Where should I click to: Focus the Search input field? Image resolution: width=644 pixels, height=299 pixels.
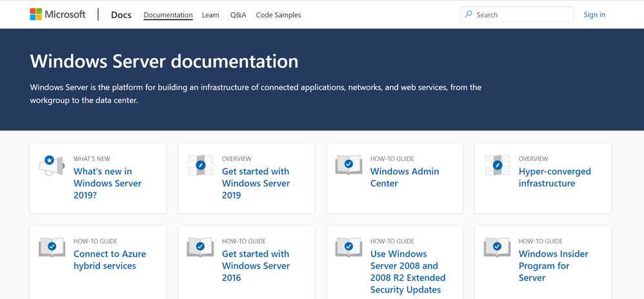pos(521,15)
